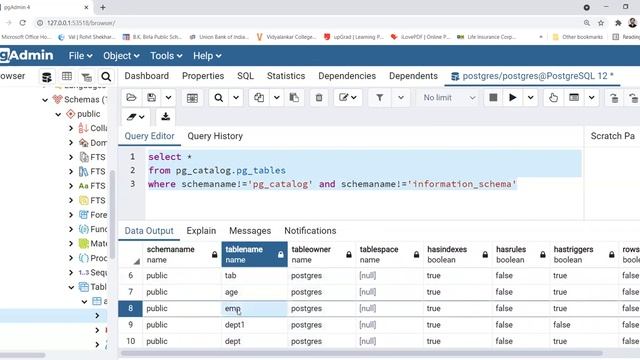Click the Find magnifier in query toolbar
The height and width of the screenshot is (360, 640).
tap(219, 98)
